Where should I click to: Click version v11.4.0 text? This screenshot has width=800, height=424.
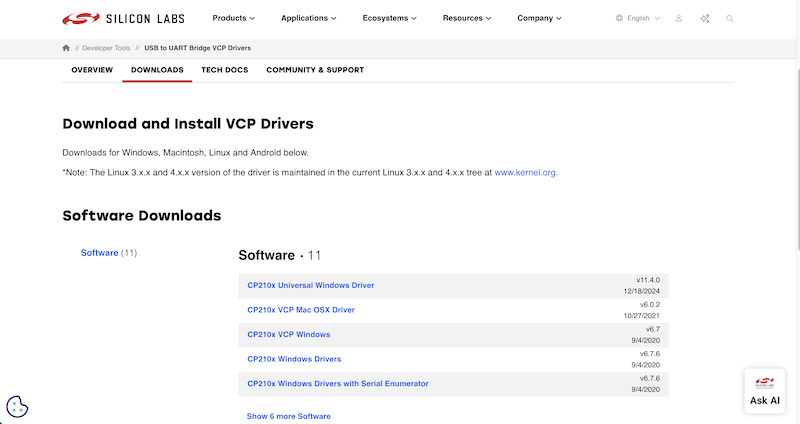(648, 280)
